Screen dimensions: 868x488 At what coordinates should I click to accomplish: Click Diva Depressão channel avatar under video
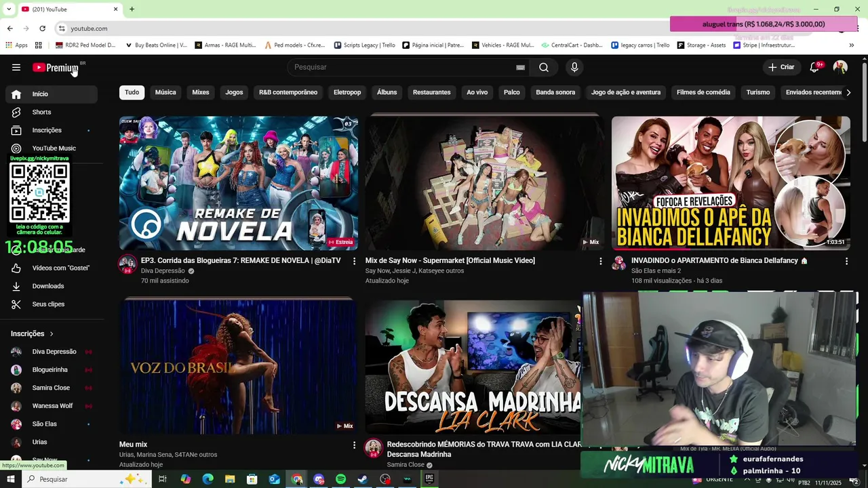[127, 264]
